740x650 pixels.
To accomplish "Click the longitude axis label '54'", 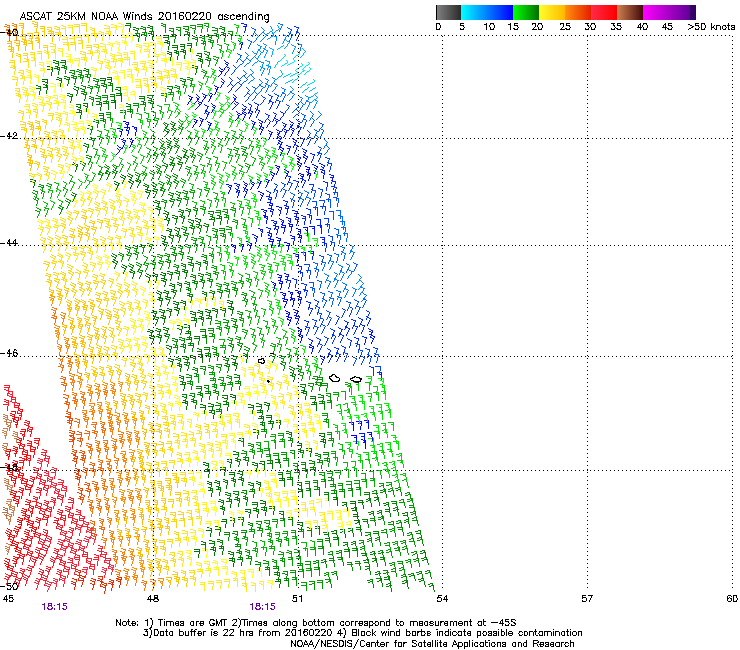I will tap(442, 599).
